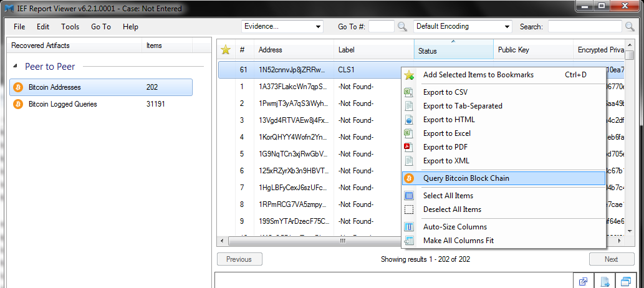Open the Evidence dropdown
The height and width of the screenshot is (288, 644).
pyautogui.click(x=282, y=27)
